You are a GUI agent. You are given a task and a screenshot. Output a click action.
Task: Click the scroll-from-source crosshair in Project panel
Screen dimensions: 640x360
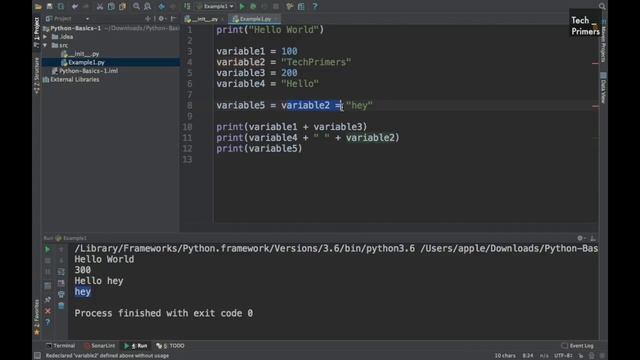(148, 19)
